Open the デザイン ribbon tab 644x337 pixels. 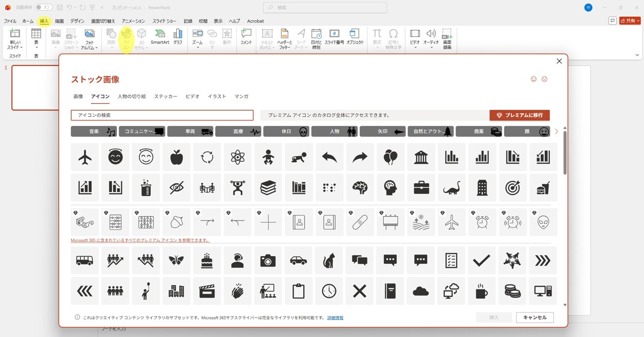click(77, 21)
